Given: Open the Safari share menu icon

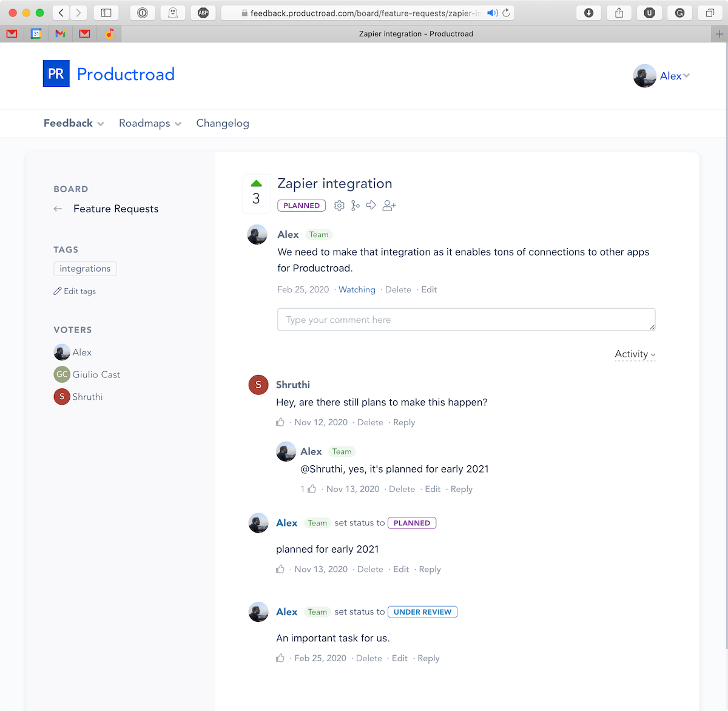Looking at the screenshot, I should click(x=619, y=13).
